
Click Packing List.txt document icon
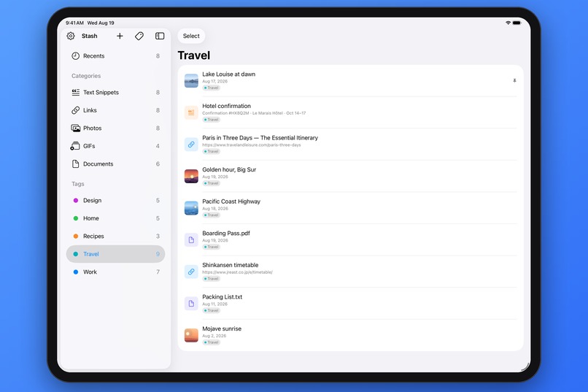pyautogui.click(x=191, y=304)
